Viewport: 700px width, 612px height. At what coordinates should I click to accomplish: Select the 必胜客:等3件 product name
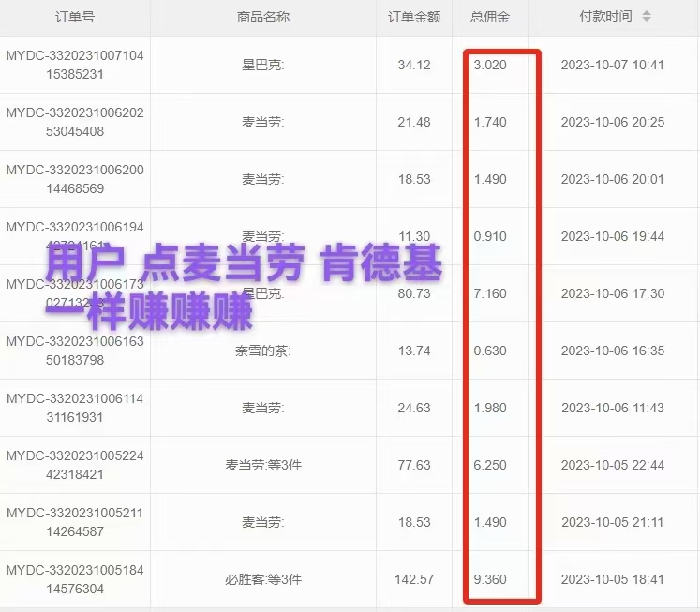pyautogui.click(x=263, y=579)
